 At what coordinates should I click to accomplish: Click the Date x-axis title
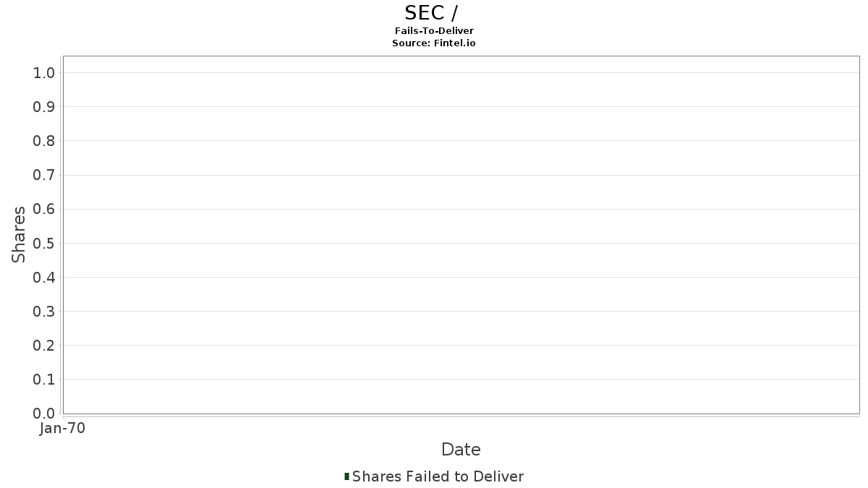[x=461, y=450]
